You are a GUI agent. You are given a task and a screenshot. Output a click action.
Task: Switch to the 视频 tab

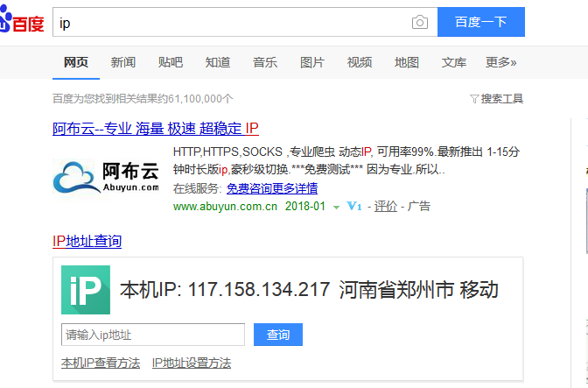[x=360, y=62]
